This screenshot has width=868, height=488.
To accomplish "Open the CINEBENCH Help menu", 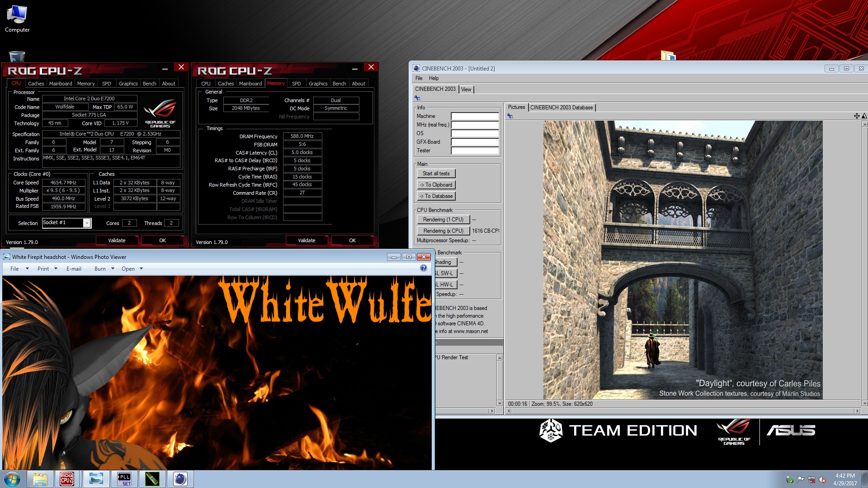I will pyautogui.click(x=434, y=78).
